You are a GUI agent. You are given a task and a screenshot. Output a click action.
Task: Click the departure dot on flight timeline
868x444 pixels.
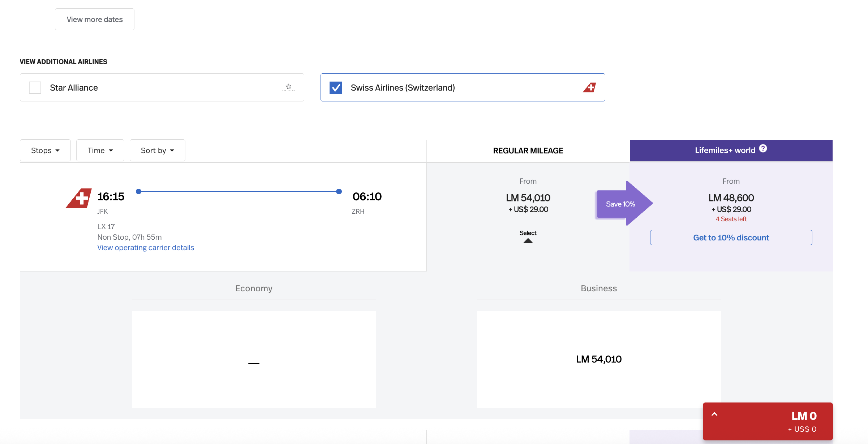pyautogui.click(x=138, y=191)
